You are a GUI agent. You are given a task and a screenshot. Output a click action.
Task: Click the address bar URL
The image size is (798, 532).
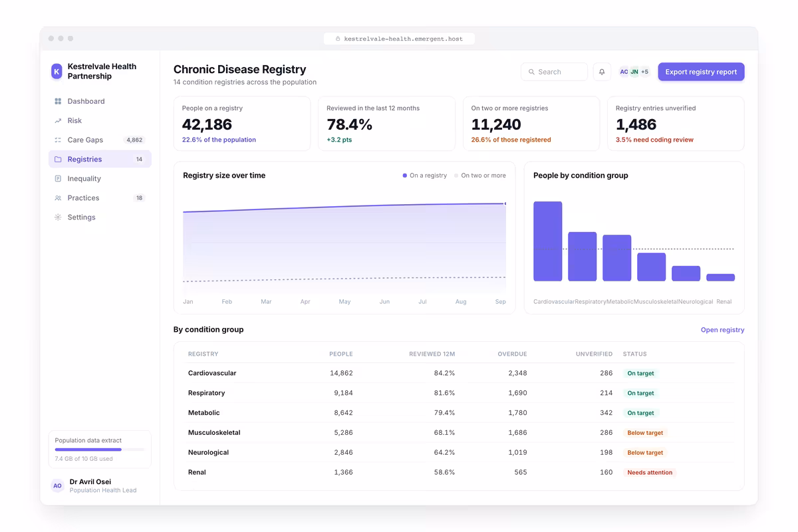click(403, 39)
